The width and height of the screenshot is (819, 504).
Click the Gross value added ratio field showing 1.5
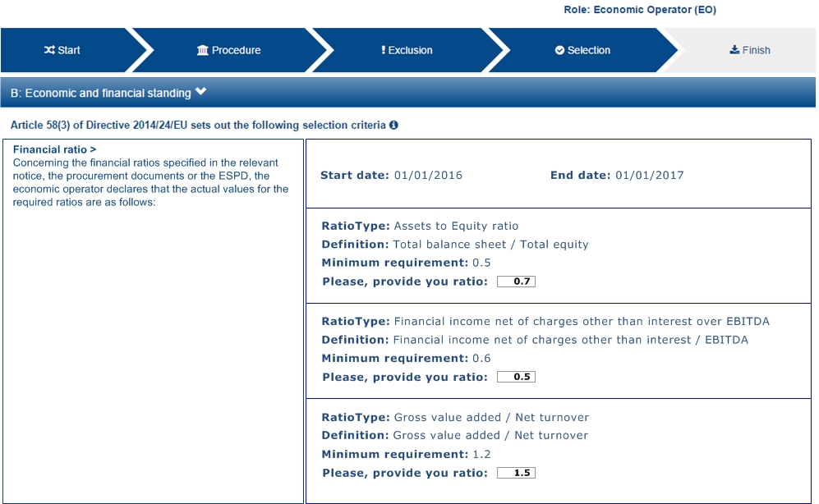(516, 472)
